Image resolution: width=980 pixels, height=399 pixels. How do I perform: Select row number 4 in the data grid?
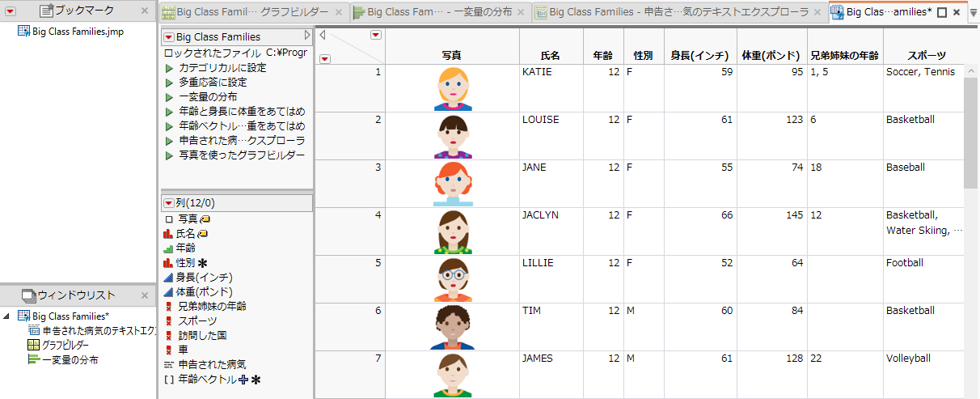(x=349, y=231)
